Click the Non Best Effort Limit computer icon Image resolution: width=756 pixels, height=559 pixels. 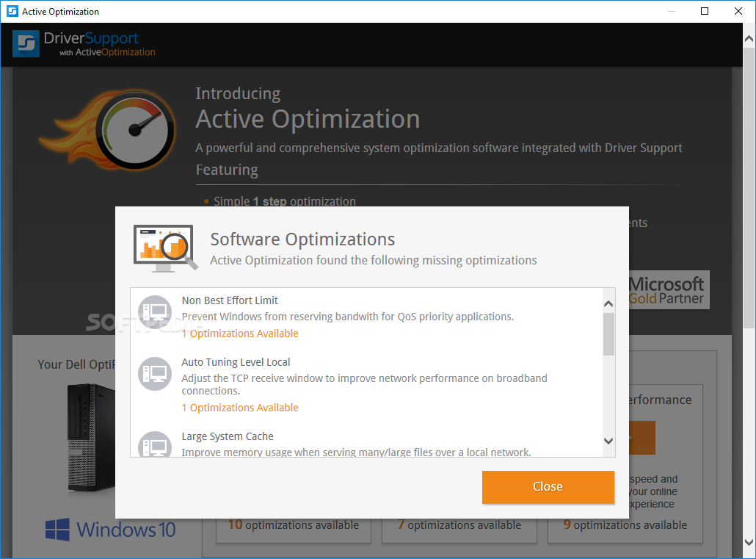[155, 312]
